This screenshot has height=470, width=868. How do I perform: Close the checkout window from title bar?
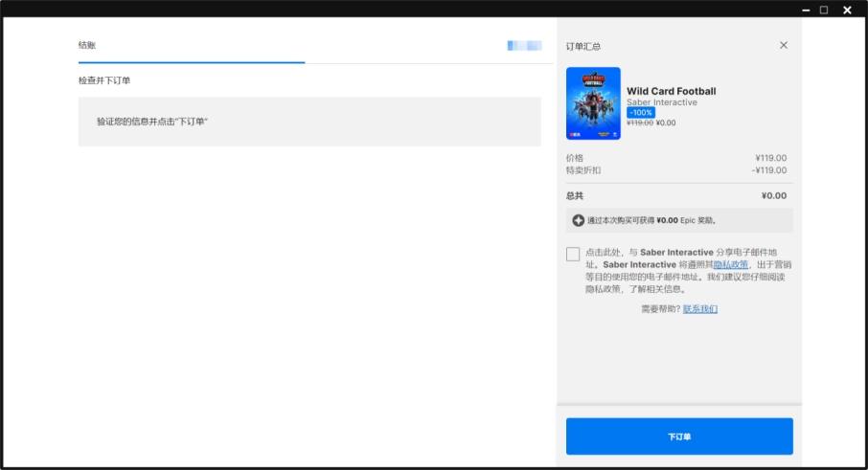847,10
